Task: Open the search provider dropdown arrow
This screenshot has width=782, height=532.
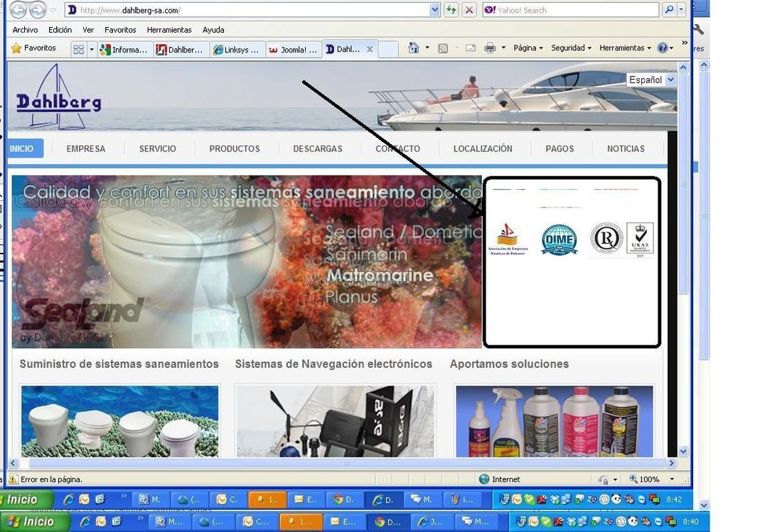Action: pyautogui.click(x=681, y=9)
